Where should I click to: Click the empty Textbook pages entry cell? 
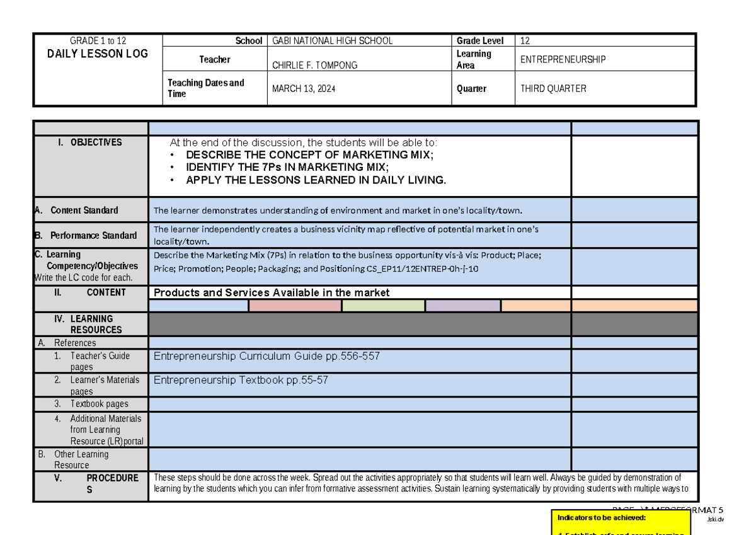click(x=360, y=404)
